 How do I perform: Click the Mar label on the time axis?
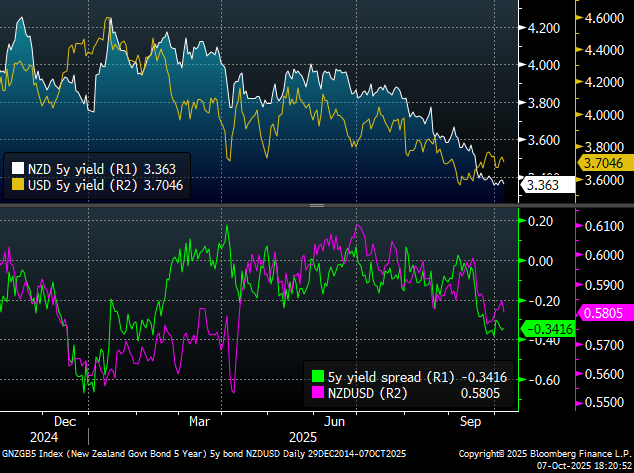[201, 422]
